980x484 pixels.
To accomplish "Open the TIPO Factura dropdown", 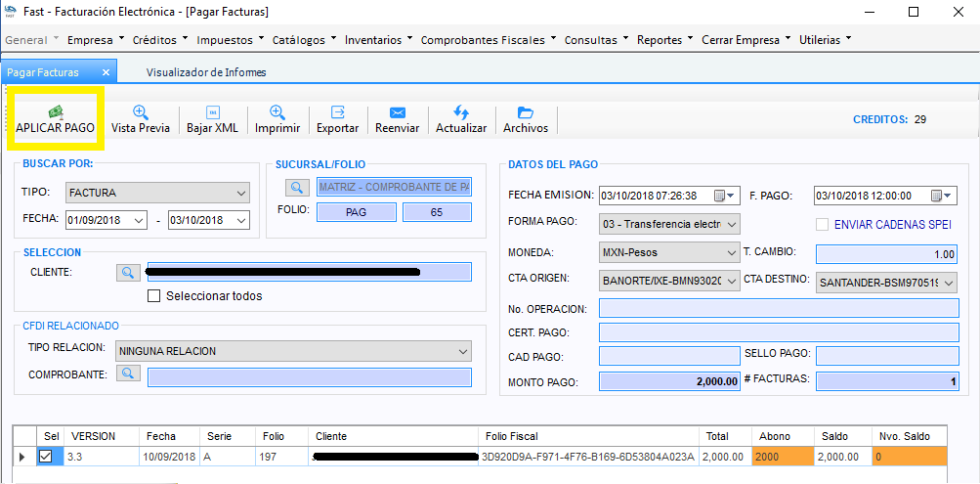I will point(241,194).
